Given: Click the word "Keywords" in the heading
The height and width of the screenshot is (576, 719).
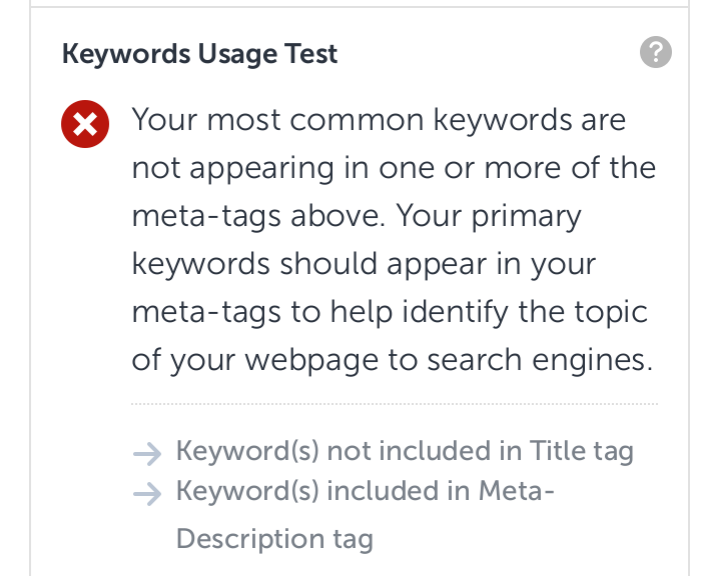Looking at the screenshot, I should pyautogui.click(x=111, y=53).
